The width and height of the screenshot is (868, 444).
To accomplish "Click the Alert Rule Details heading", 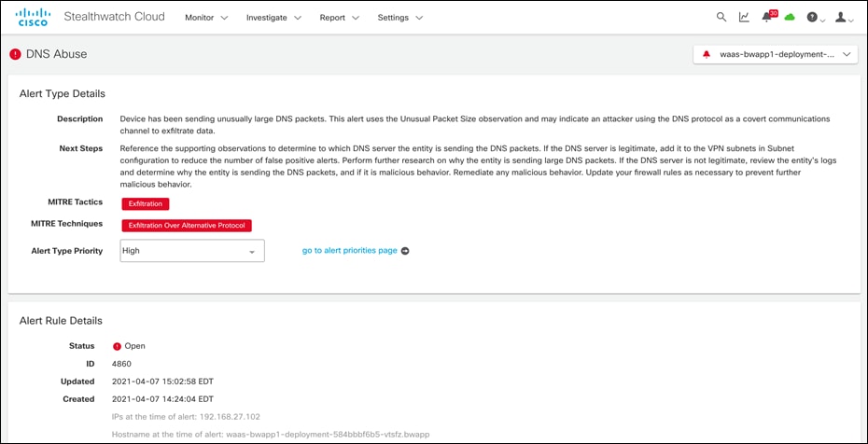I will point(61,320).
